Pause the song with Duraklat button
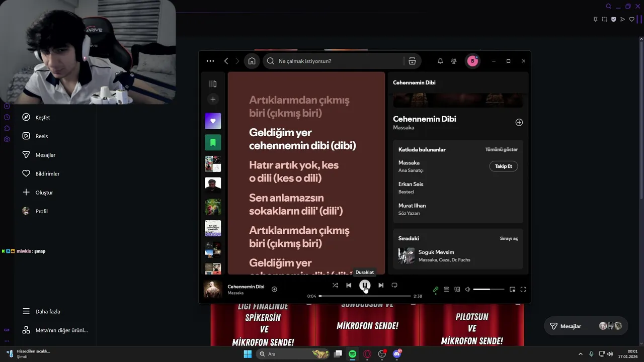The width and height of the screenshot is (644, 362). [x=365, y=286]
